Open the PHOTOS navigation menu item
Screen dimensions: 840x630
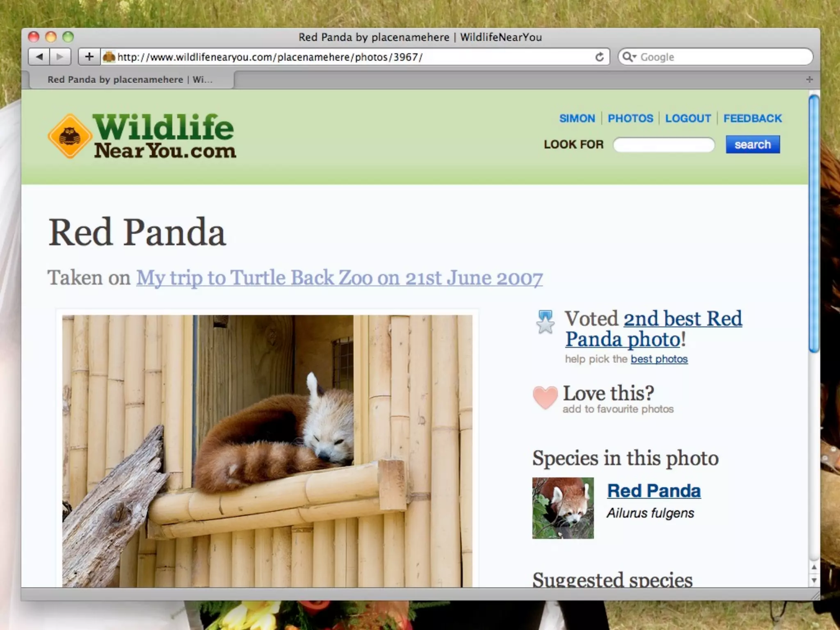630,119
